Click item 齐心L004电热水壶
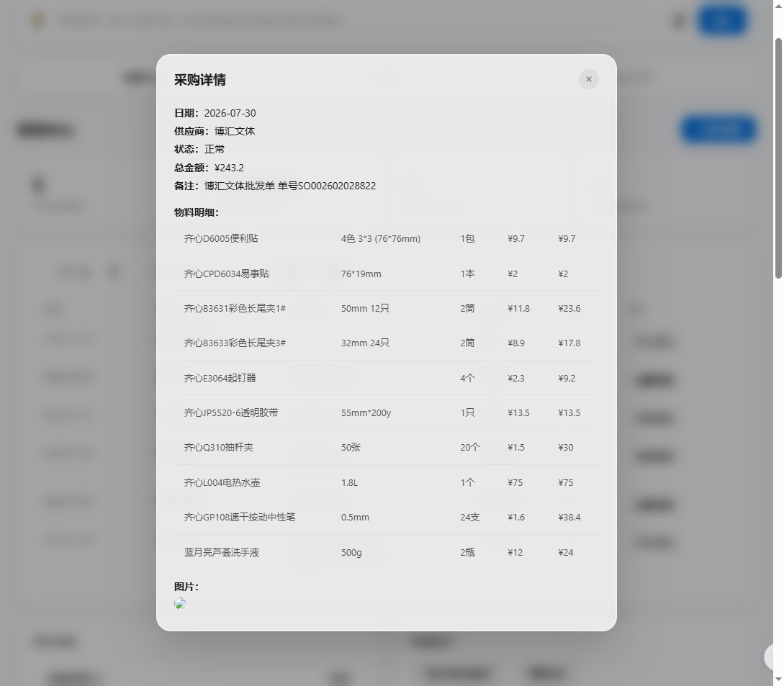The image size is (784, 686). pyautogui.click(x=222, y=482)
